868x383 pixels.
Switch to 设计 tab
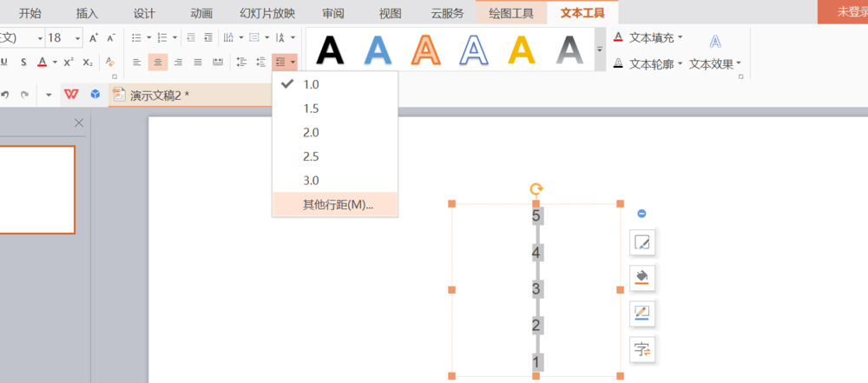(x=144, y=13)
